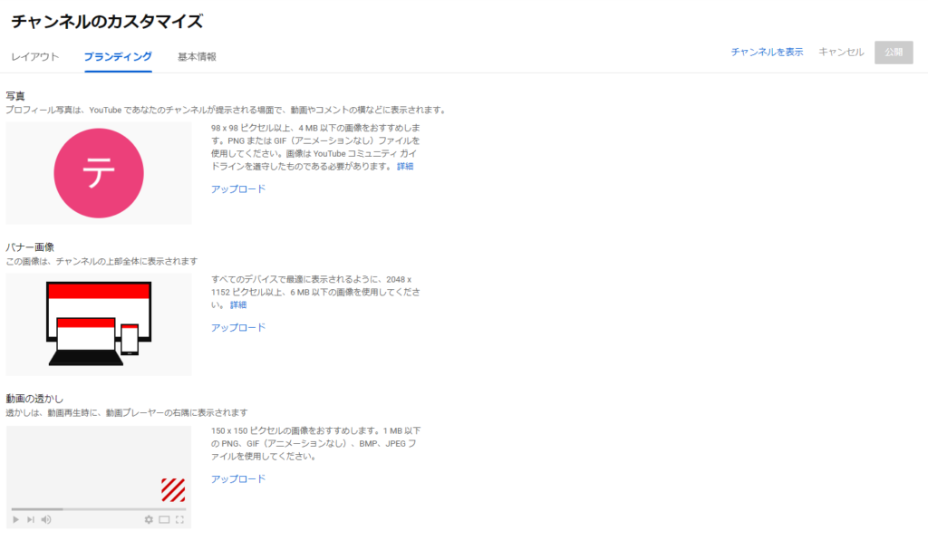Click the play icon in watermark preview
Image resolution: width=928 pixels, height=560 pixels.
pos(15,519)
